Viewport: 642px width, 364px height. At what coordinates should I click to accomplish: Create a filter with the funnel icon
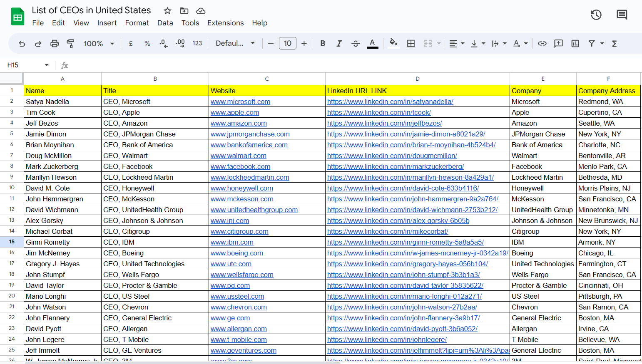coord(592,43)
